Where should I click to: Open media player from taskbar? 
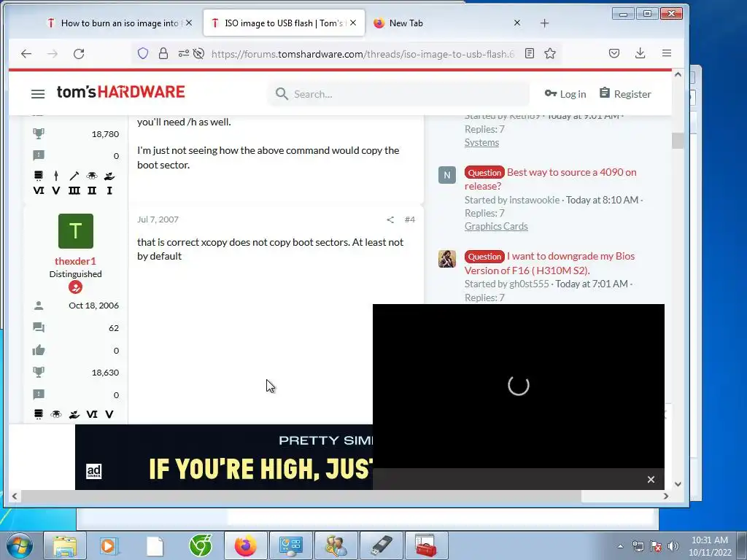click(x=109, y=545)
